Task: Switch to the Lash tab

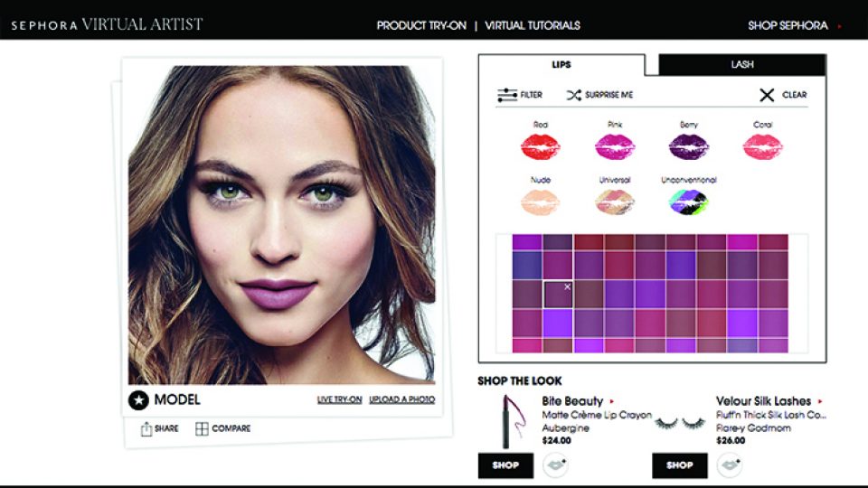Action: click(741, 64)
